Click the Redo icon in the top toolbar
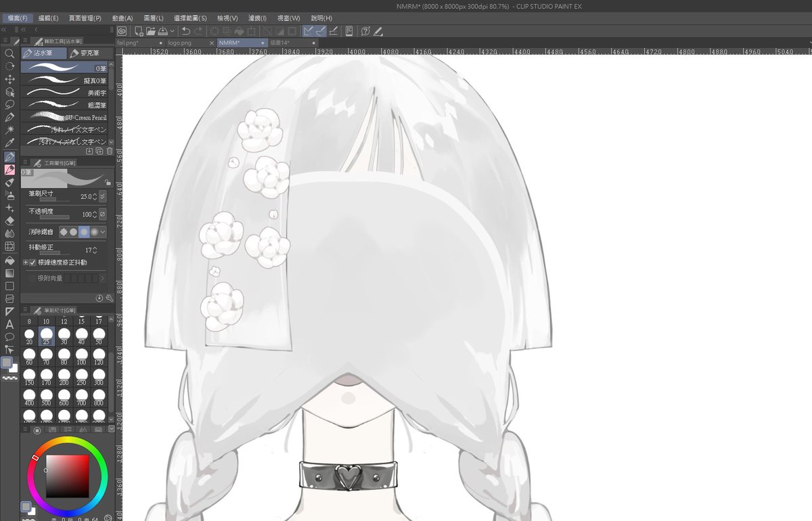 tap(197, 30)
